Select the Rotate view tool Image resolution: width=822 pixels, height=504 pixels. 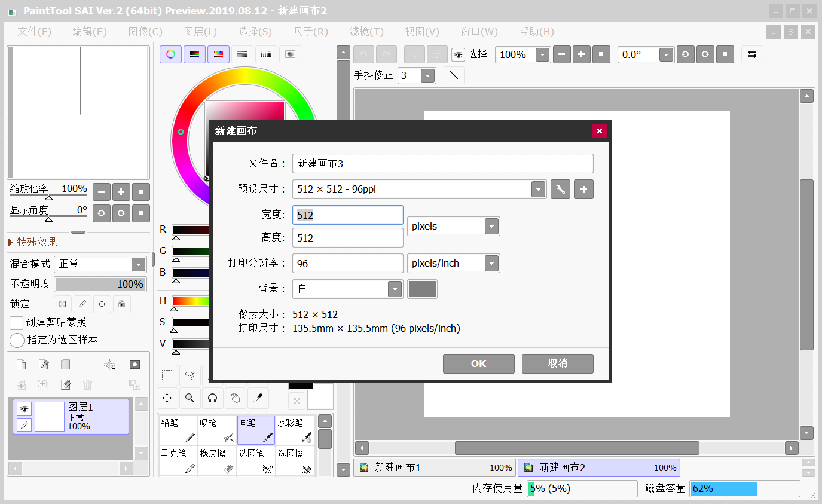tap(213, 398)
